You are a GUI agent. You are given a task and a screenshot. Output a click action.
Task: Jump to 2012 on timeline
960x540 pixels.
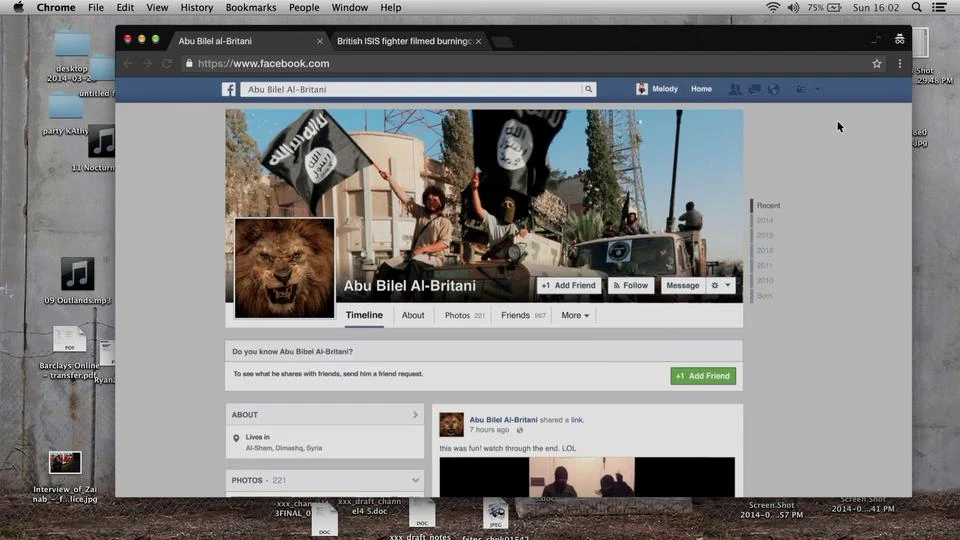pos(765,250)
